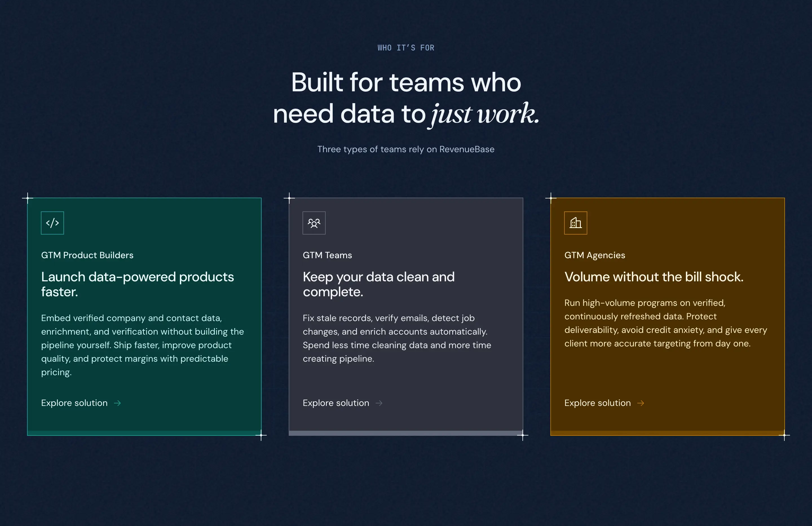The image size is (812, 526).
Task: Click the scrollbar under the GTM Teams card
Action: click(x=406, y=434)
